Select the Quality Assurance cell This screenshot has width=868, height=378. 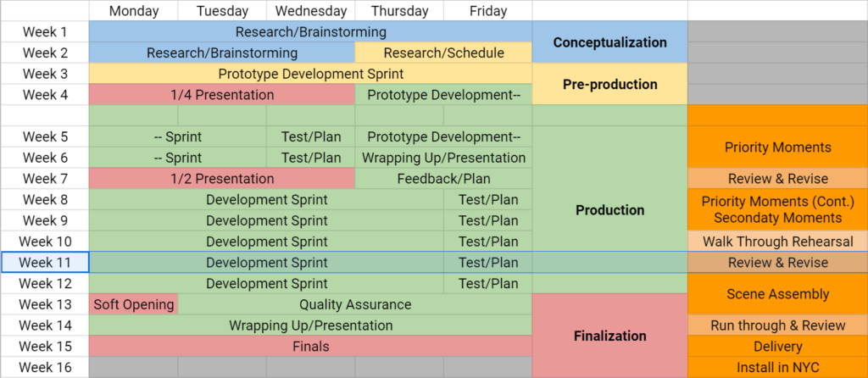coord(355,304)
